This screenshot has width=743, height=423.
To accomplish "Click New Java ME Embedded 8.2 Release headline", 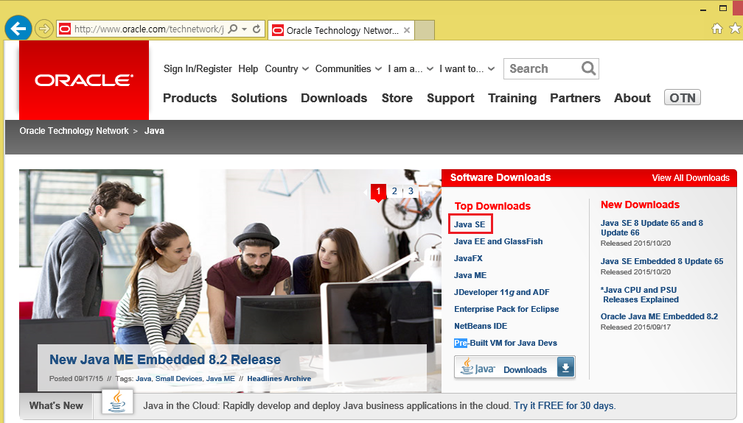I will click(x=165, y=360).
